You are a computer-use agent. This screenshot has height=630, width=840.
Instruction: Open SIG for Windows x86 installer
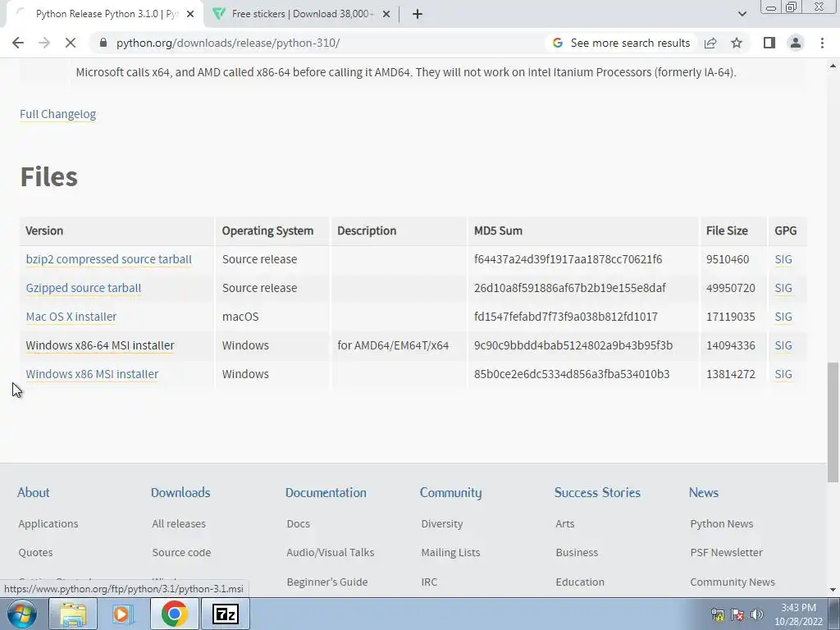783,374
